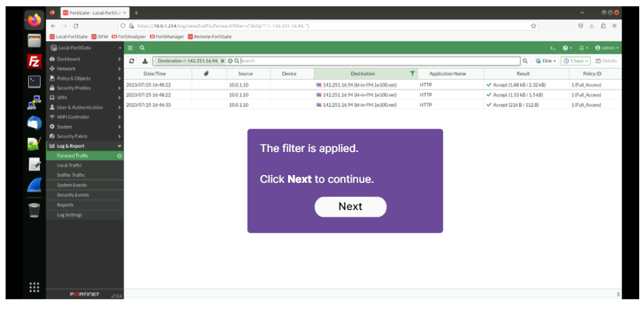Click the download log icon
Screen dimensions: 644x313
(x=145, y=61)
